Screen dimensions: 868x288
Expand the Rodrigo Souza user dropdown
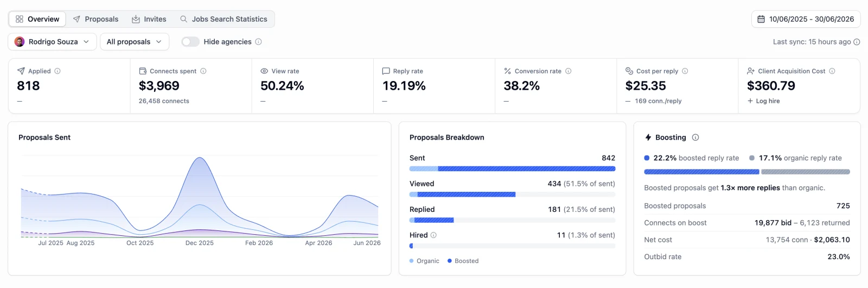(52, 42)
